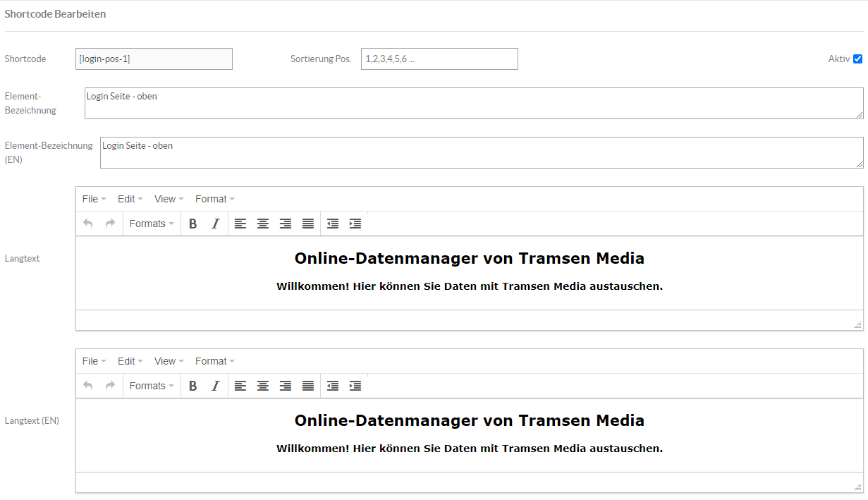Viewport: 868px width, 500px height.
Task: Open Formats dropdown in Langtext editor
Action: point(152,224)
